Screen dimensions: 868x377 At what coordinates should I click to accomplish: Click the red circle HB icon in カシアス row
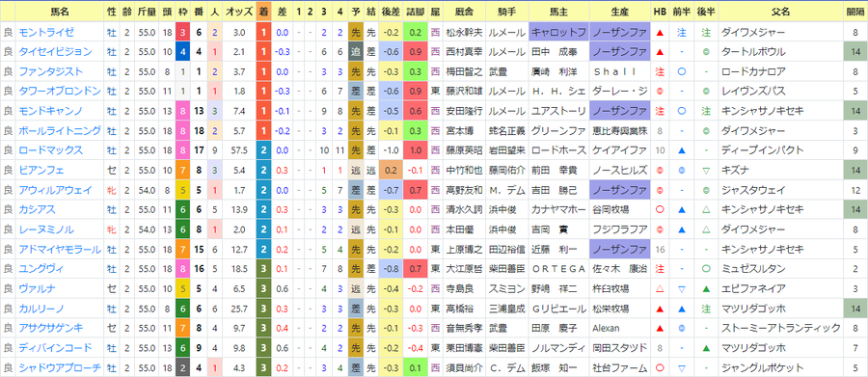660,210
